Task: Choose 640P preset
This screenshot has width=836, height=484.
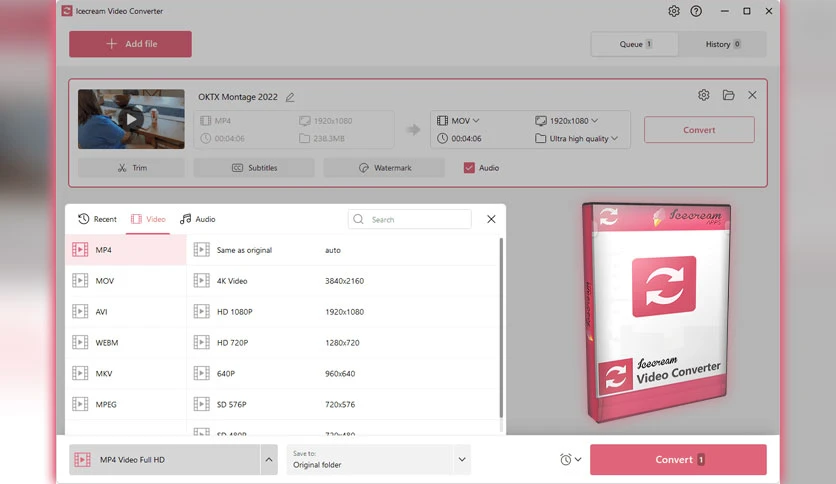Action: (x=343, y=374)
